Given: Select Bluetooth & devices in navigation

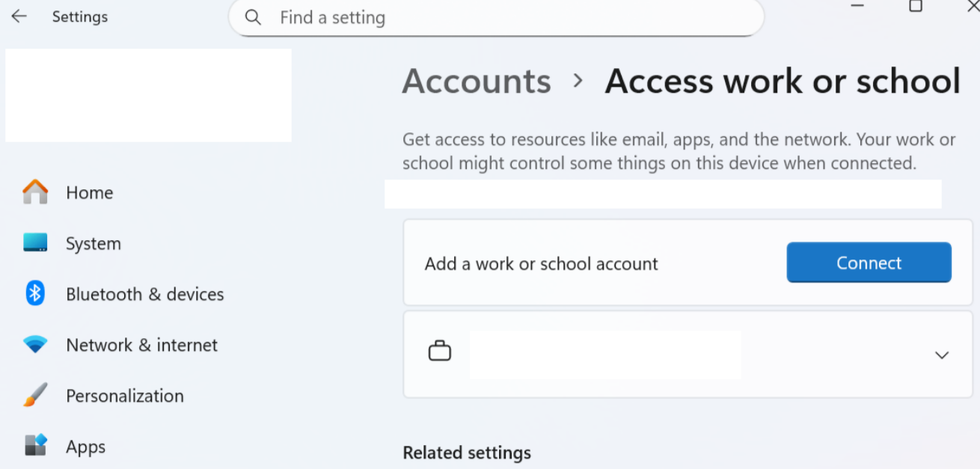Looking at the screenshot, I should pyautogui.click(x=144, y=294).
